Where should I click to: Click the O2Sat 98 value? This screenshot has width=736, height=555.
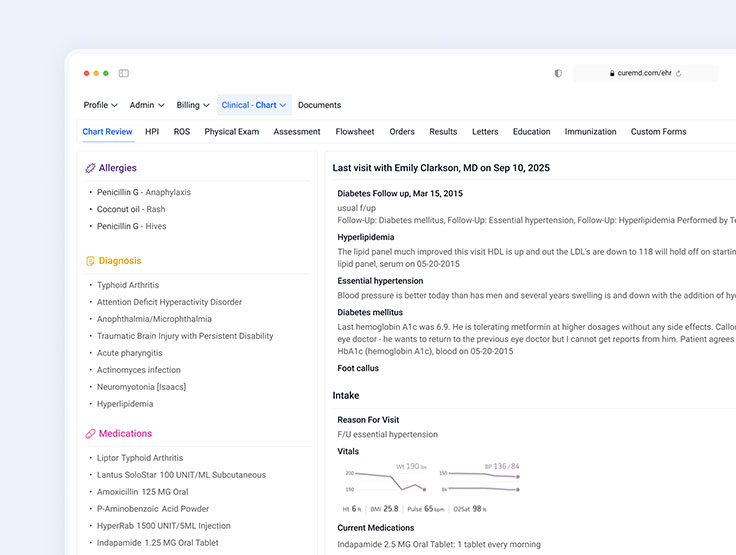470,509
